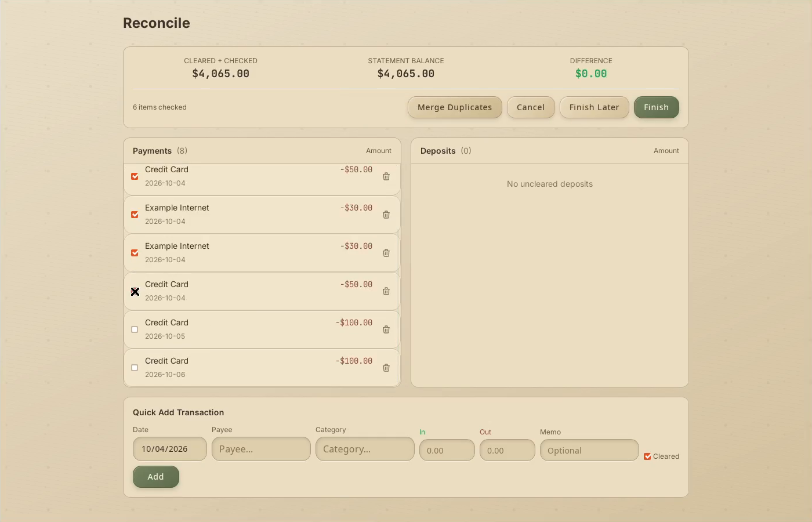Add the quick transaction
Image resolution: width=812 pixels, height=522 pixels.
(x=156, y=477)
